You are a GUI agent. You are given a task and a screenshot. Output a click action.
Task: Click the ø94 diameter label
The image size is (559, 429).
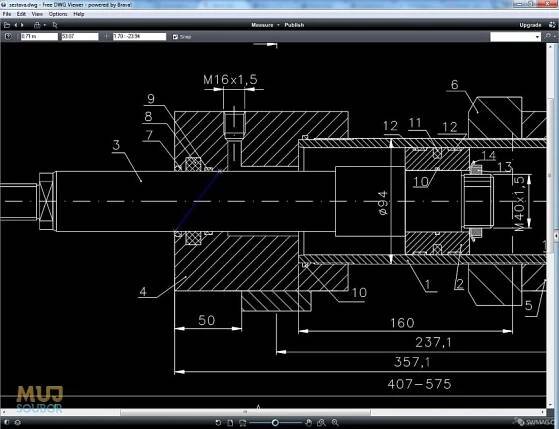pos(382,203)
